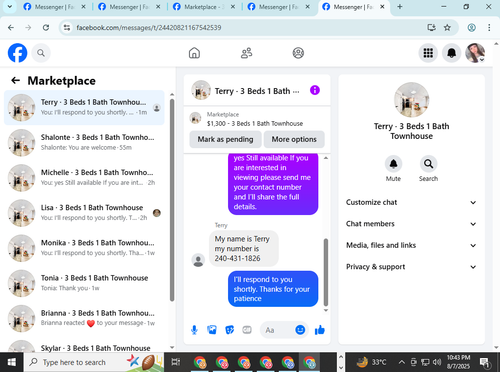Attach a photo with the image icon

pos(212,330)
